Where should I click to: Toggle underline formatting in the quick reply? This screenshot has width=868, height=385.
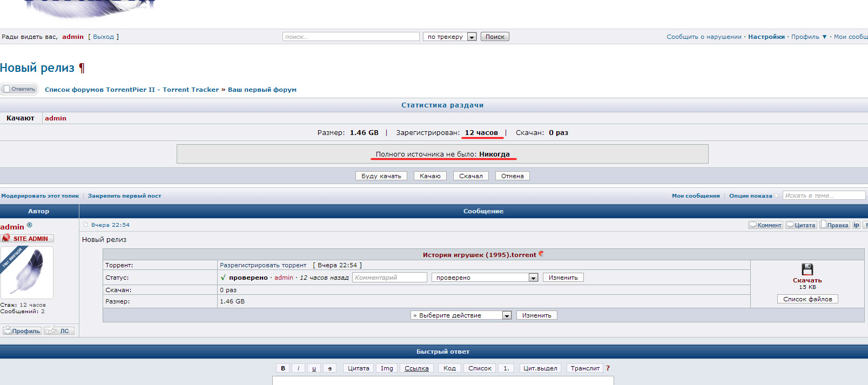[314, 368]
